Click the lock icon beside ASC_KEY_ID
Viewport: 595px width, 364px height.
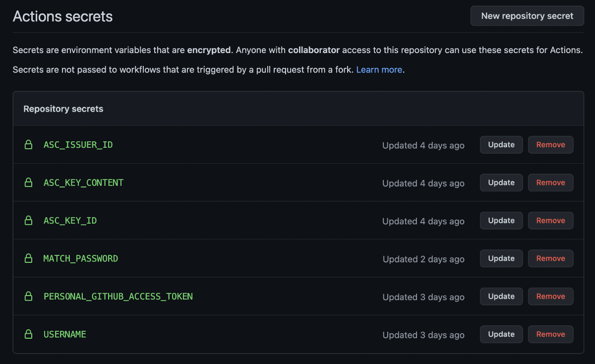click(x=29, y=221)
